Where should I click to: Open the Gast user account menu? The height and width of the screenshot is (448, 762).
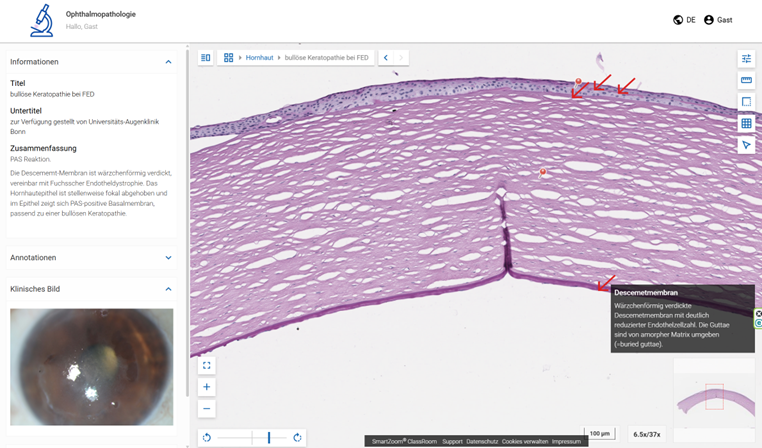point(718,20)
